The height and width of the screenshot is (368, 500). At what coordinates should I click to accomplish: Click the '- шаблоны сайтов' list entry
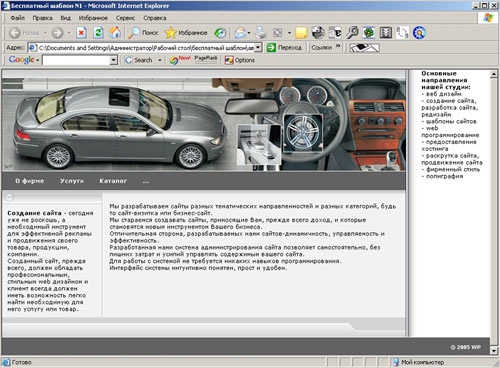pyautogui.click(x=449, y=121)
